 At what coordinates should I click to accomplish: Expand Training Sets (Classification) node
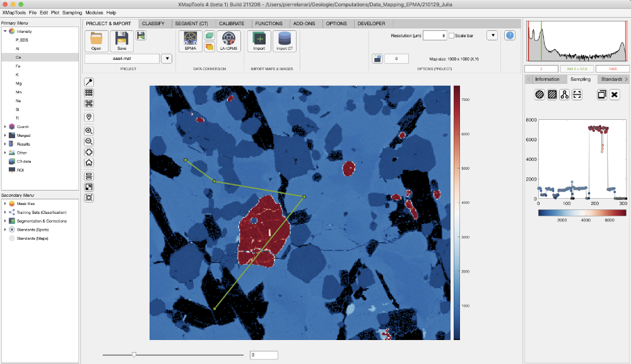pos(5,213)
